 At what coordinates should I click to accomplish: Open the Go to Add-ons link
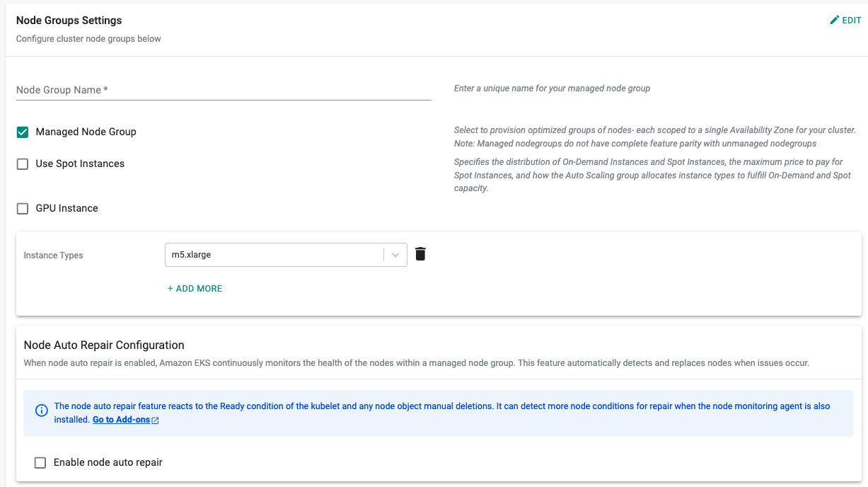click(x=121, y=420)
